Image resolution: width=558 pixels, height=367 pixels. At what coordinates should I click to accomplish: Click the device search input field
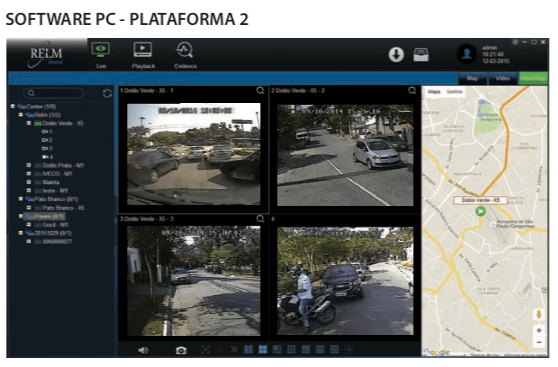pos(53,93)
